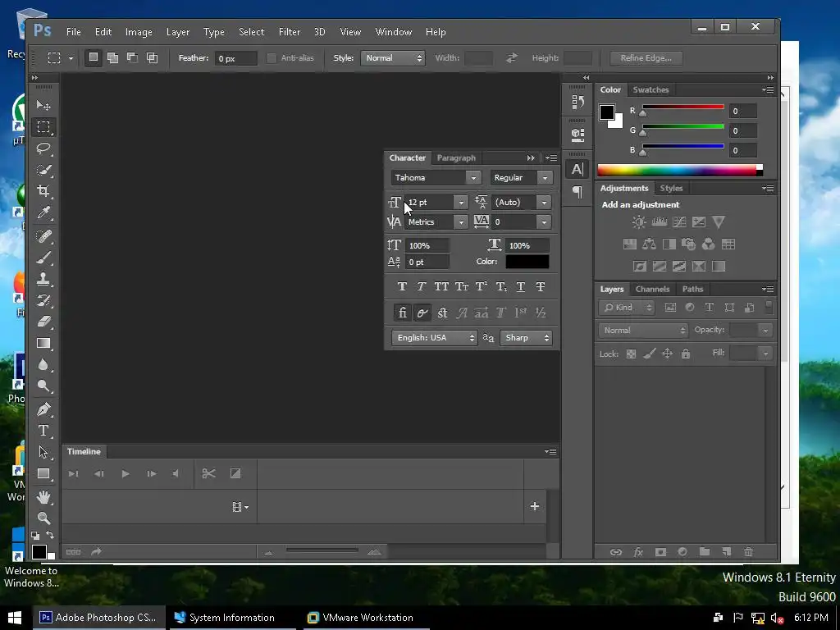Play the Timeline
The height and width of the screenshot is (630, 840).
pos(126,473)
